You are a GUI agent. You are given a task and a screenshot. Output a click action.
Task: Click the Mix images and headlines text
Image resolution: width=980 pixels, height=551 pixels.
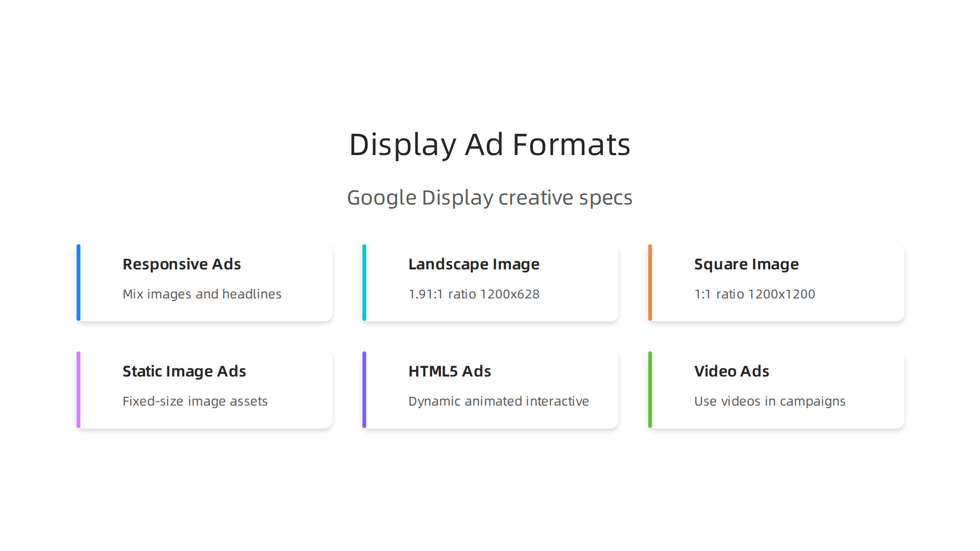(x=202, y=294)
